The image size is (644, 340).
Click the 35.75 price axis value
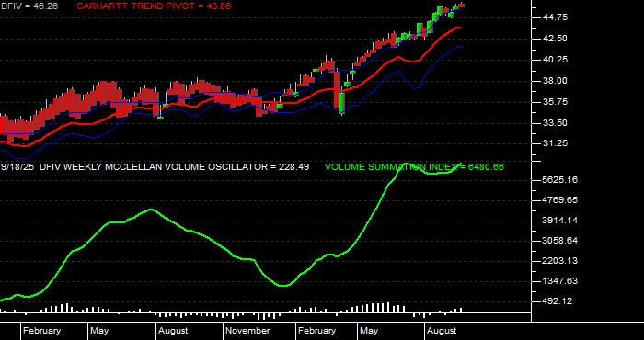555,102
